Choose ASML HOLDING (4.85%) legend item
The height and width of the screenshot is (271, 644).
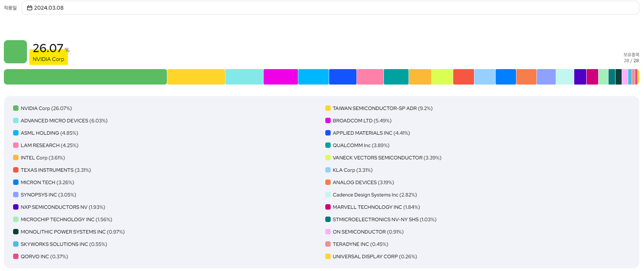[x=45, y=133]
